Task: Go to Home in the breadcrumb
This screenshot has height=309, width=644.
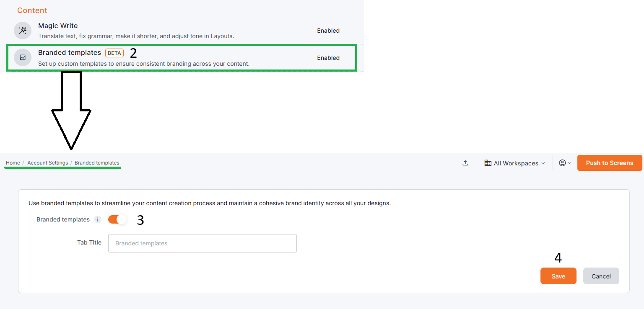Action: point(13,163)
